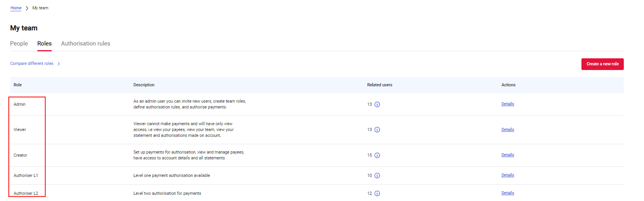Click the Role column header
This screenshot has width=644, height=201.
point(17,85)
